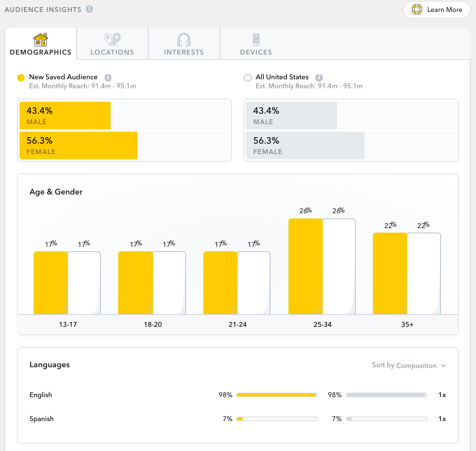Select the New Saved Audience radio button
Image resolution: width=476 pixels, height=451 pixels.
(21, 77)
